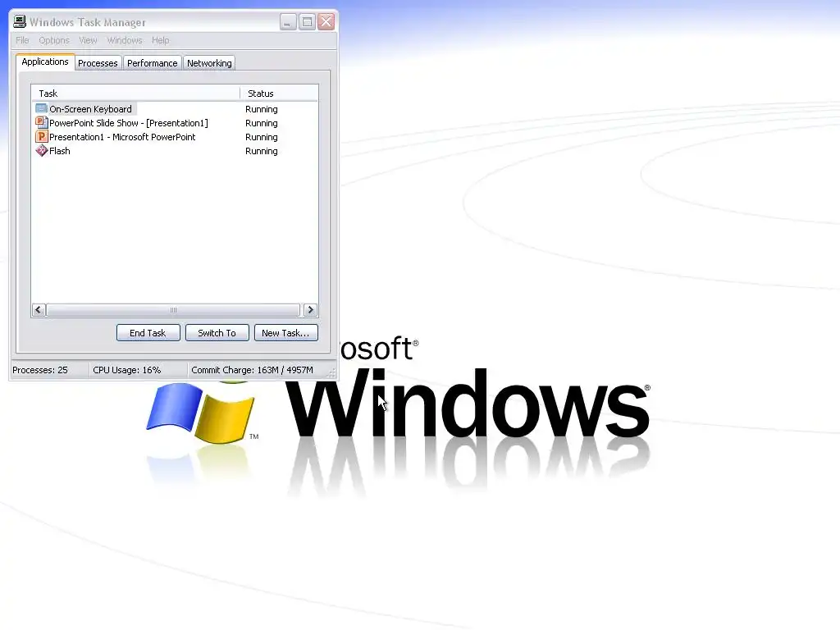Minimize the Task Manager window
This screenshot has height=630, width=840.
(x=288, y=21)
